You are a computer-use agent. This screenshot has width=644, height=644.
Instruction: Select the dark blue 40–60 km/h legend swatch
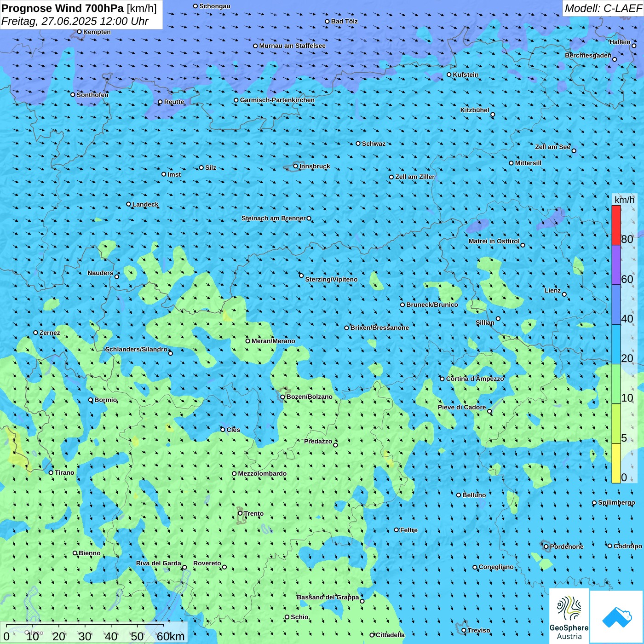click(616, 305)
